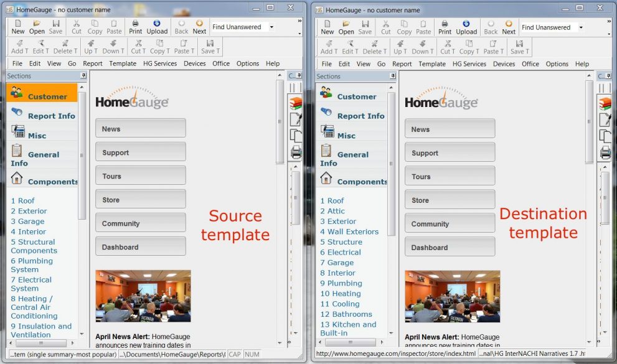Screen dimensions: 617x364
Task: Click the Upload icon in the source window
Action: tap(157, 27)
